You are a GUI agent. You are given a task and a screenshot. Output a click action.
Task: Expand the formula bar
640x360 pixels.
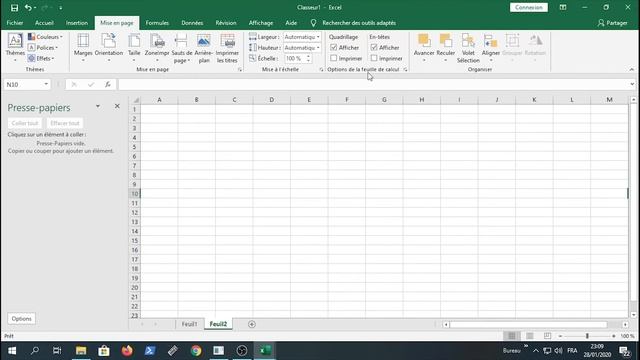pos(632,84)
